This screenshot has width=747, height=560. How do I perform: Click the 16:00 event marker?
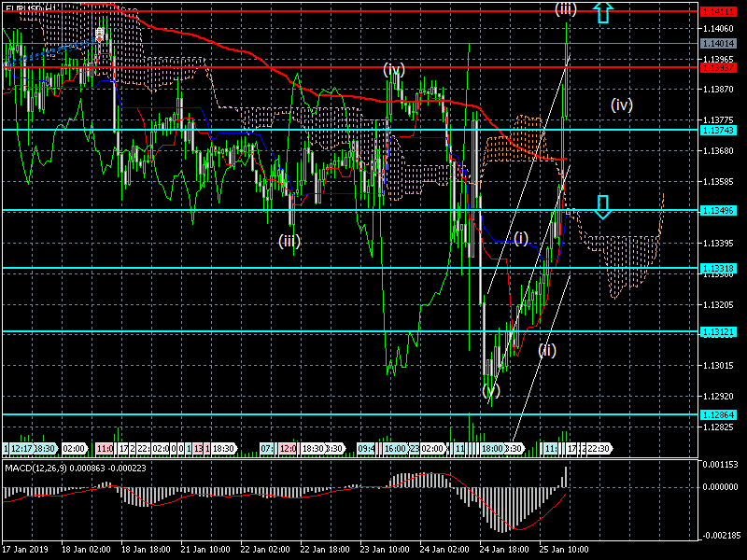[394, 449]
